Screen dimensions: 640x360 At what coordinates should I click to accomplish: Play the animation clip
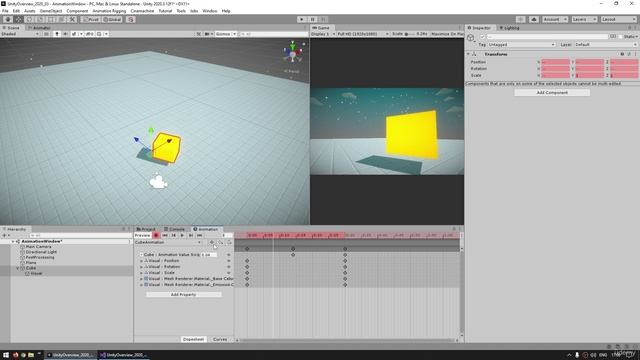[182, 235]
